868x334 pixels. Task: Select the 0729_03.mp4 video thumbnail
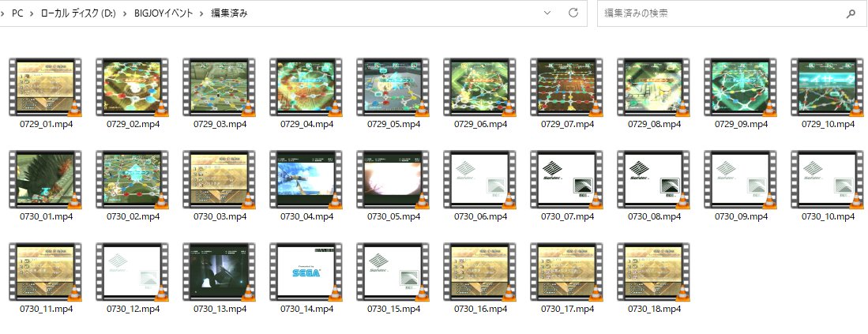[x=220, y=88]
